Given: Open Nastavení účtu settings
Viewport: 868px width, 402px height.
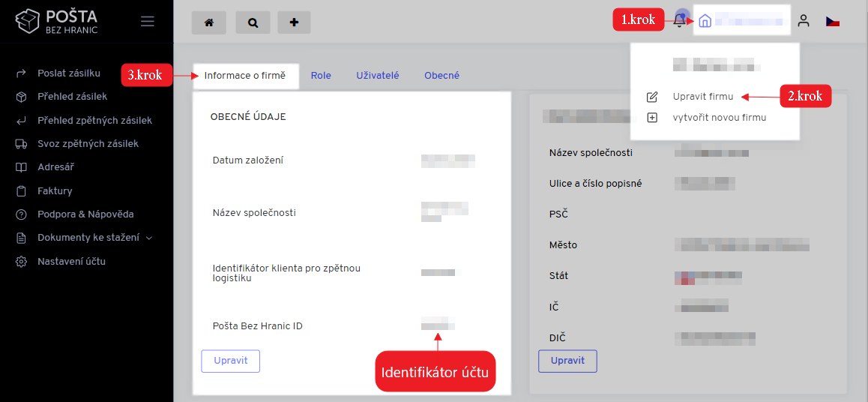Looking at the screenshot, I should [71, 262].
